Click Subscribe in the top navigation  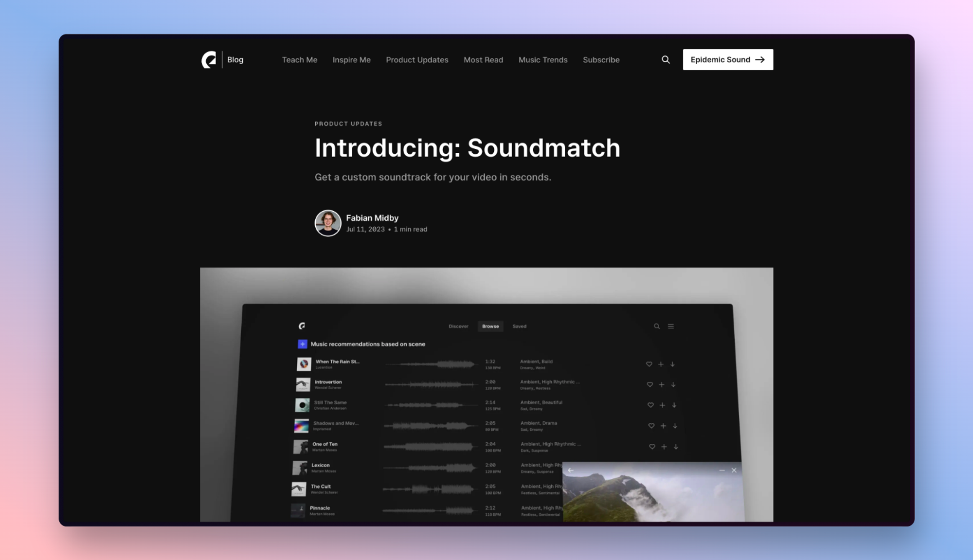pos(601,60)
